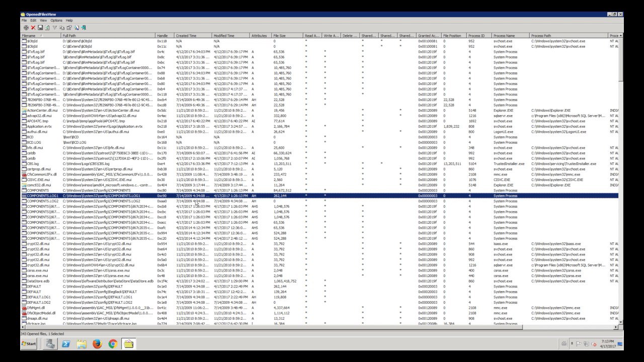This screenshot has width=644, height=362.
Task: Open the Help menu
Action: tap(69, 20)
